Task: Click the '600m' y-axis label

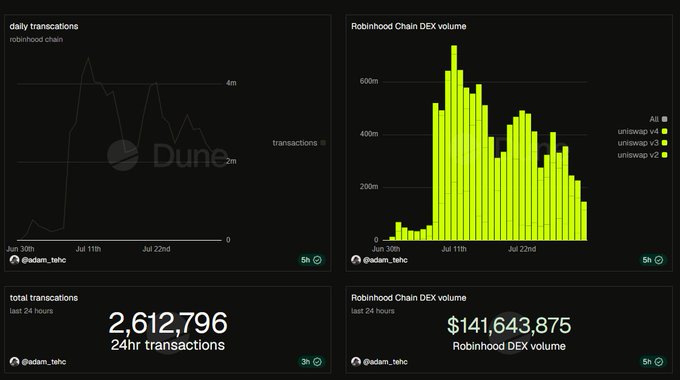Action: pos(369,81)
